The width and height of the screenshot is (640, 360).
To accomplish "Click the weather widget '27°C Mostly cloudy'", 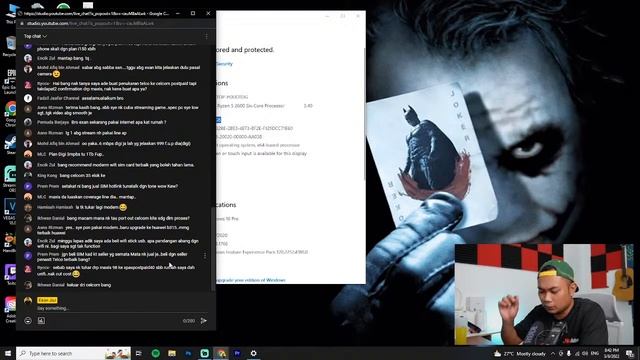I will pos(520,353).
